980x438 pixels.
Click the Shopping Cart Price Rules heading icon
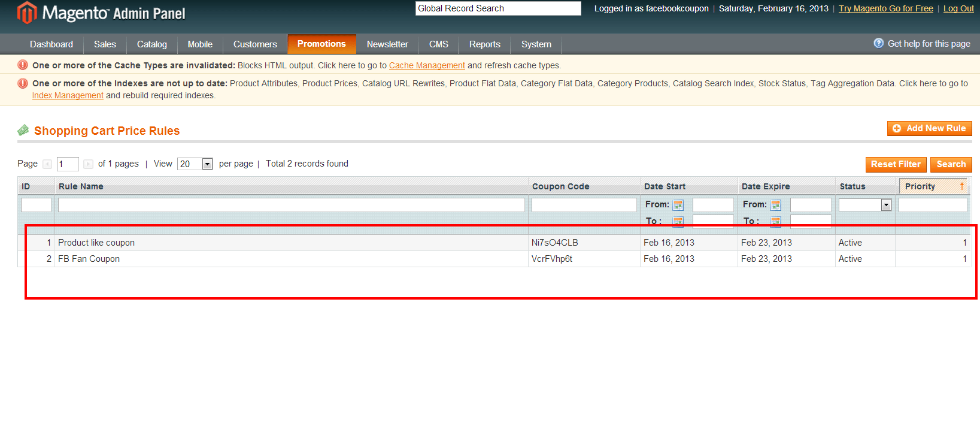23,130
